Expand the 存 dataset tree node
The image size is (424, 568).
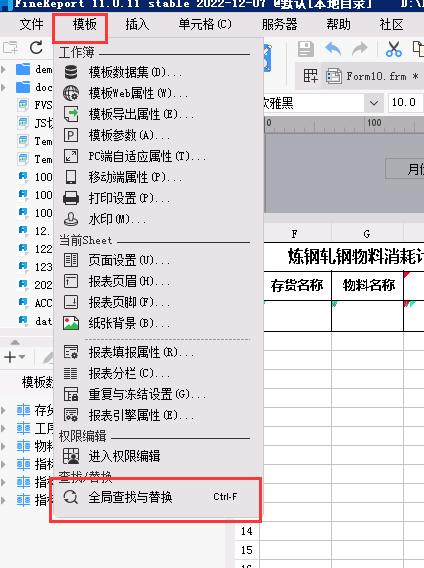tap(4, 410)
